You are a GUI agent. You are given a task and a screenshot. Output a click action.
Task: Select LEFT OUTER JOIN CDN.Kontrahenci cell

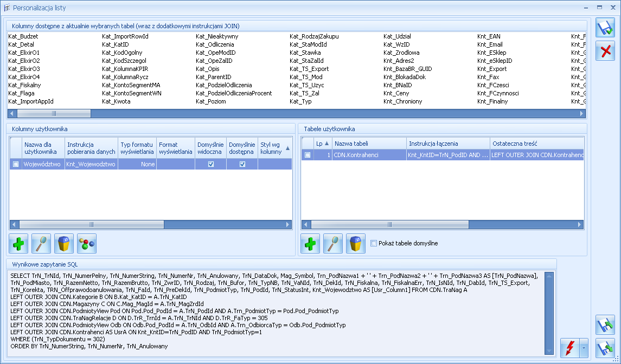[x=536, y=155]
